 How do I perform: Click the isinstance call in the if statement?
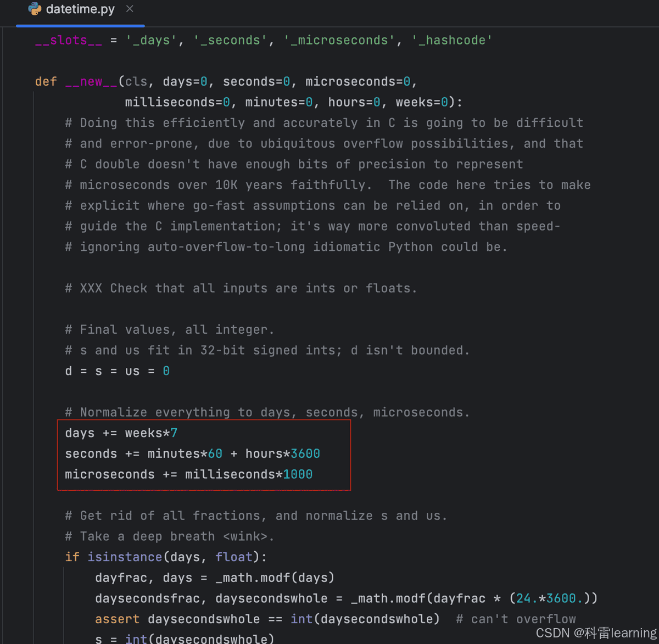click(x=125, y=557)
